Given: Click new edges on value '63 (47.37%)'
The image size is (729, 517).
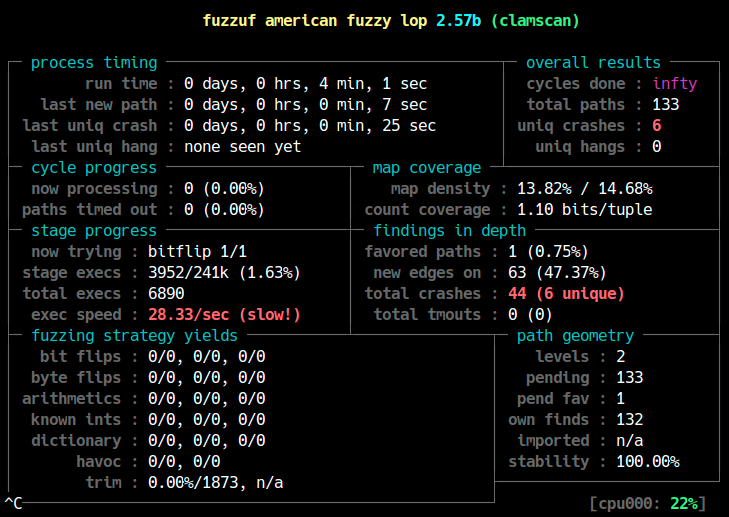Looking at the screenshot, I should pos(557,273).
